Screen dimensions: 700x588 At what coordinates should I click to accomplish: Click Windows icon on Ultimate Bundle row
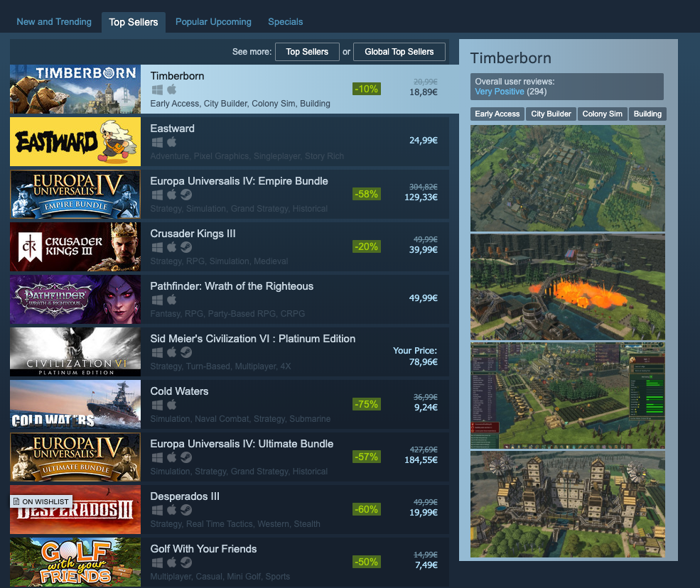click(x=157, y=457)
